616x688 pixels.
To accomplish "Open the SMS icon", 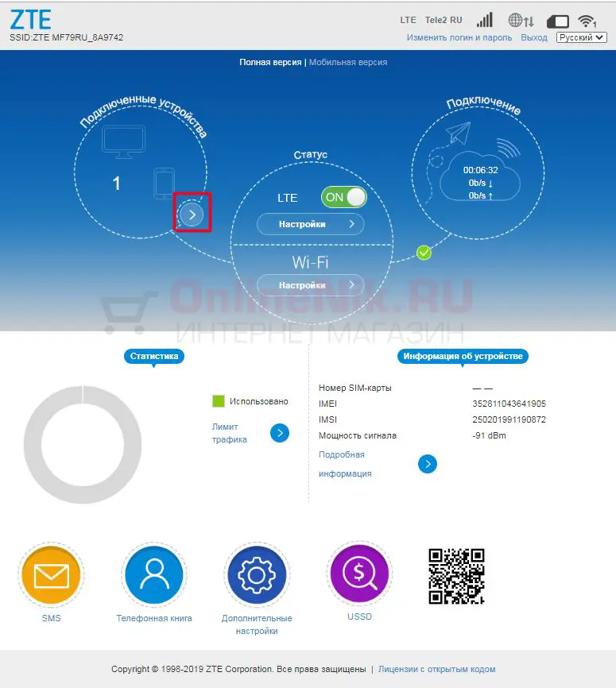I will click(51, 575).
